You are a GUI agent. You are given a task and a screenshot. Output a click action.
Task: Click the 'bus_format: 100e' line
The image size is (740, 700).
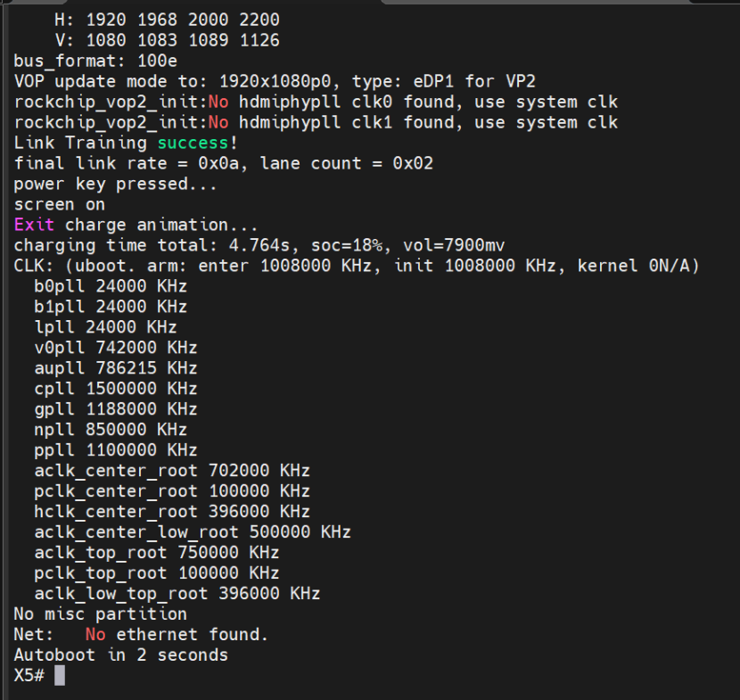(95, 61)
